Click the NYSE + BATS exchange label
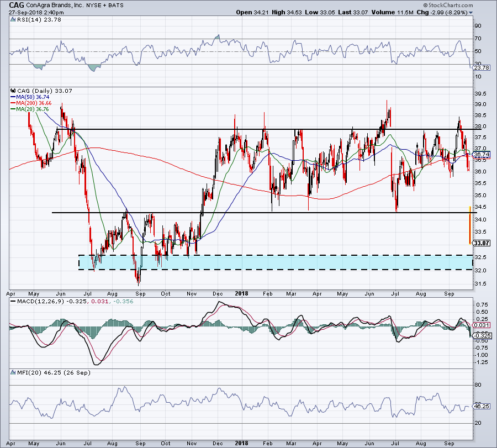This screenshot has height=448, width=497. pyautogui.click(x=105, y=6)
